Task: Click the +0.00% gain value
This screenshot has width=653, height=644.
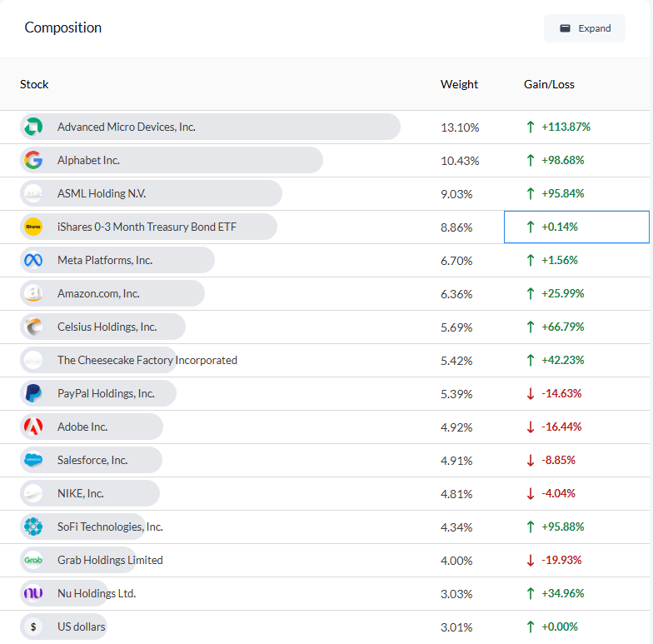Action: coord(560,627)
